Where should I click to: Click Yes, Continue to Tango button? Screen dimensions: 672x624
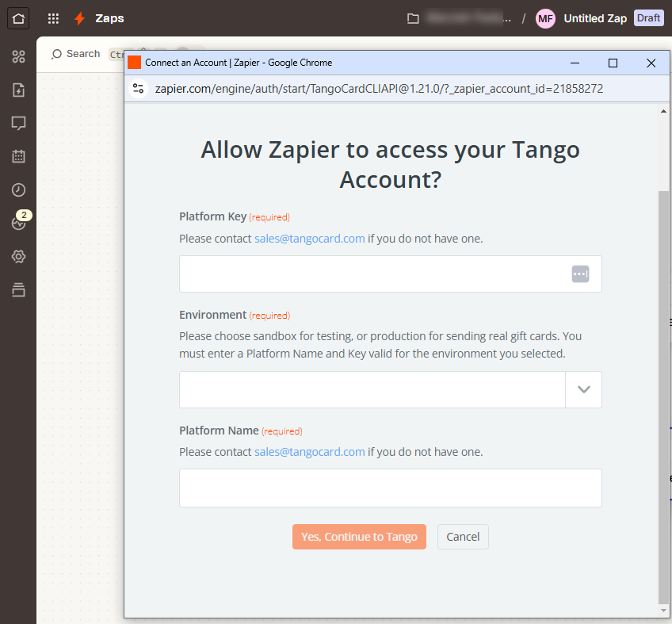359,537
